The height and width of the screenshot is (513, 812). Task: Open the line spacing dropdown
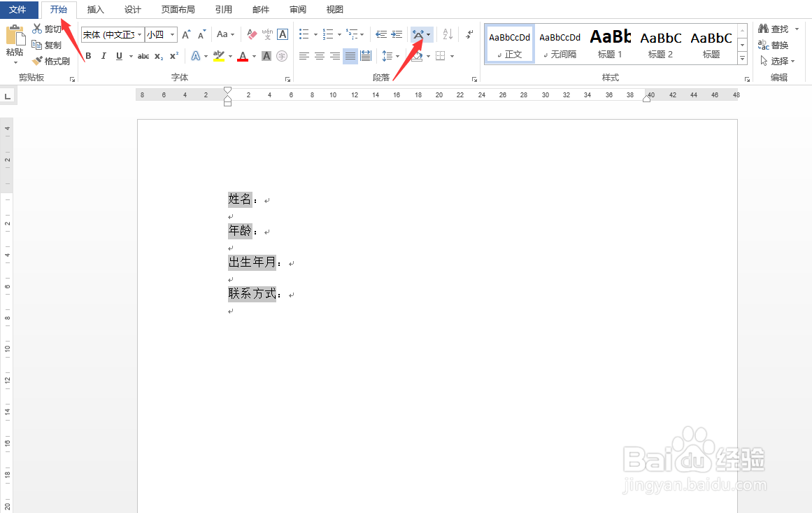point(397,55)
